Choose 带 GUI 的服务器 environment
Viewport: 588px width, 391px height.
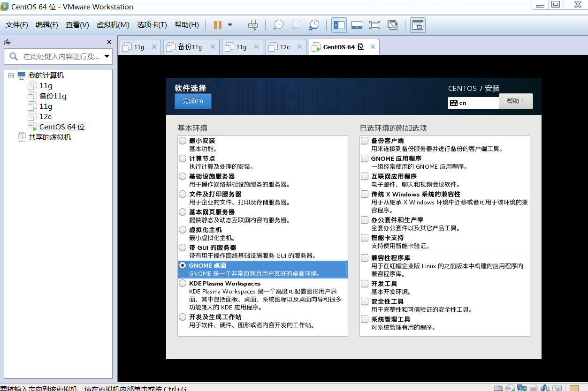click(183, 248)
